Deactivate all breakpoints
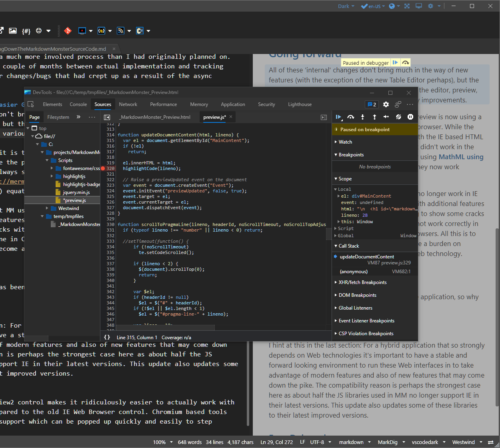Screen dimensions: 500x448 tap(397, 117)
